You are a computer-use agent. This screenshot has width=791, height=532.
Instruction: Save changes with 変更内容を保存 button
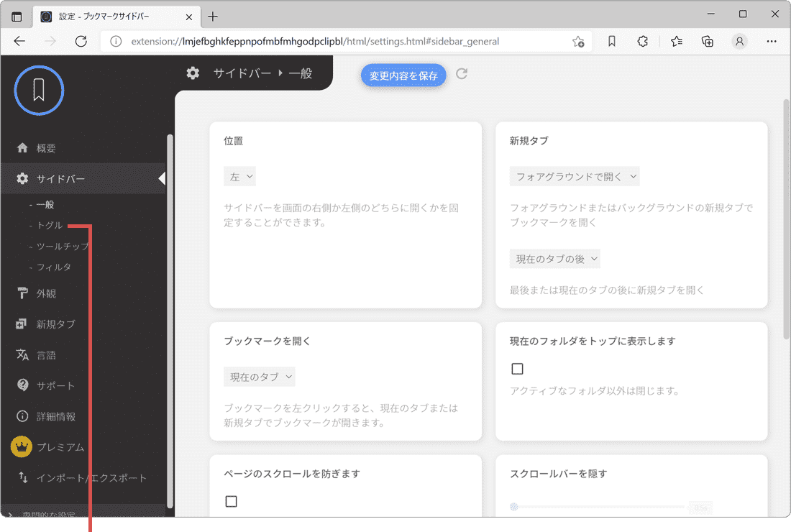click(x=403, y=75)
